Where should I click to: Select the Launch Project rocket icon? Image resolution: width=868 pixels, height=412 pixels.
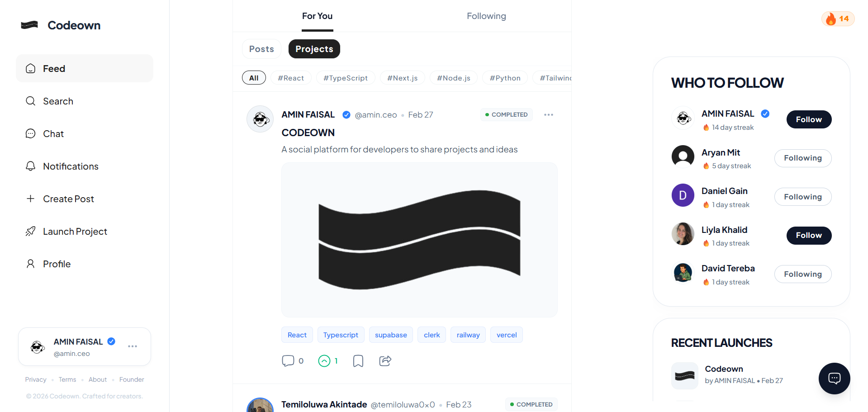30,231
